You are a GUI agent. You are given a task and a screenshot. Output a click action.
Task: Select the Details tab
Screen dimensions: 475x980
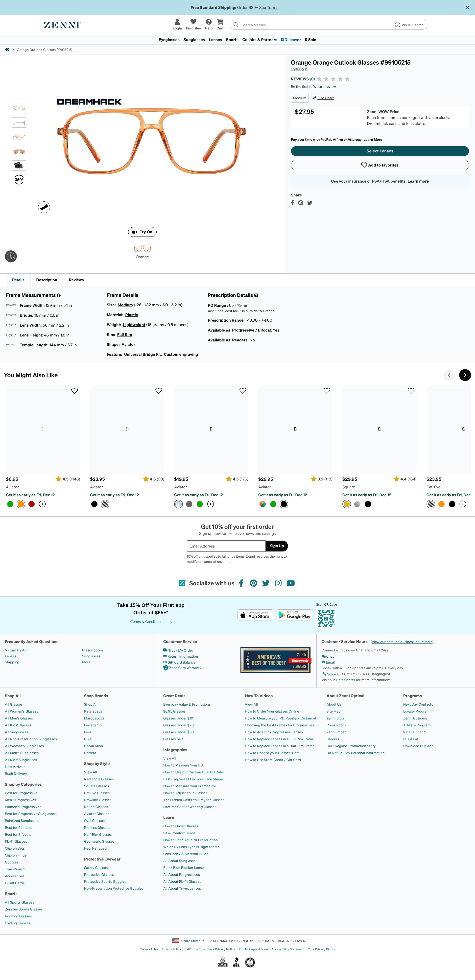point(18,280)
